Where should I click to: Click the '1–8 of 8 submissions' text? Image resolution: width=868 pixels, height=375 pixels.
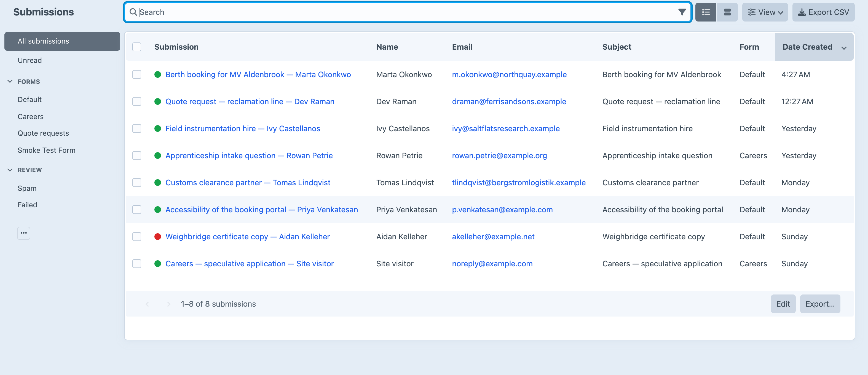(x=218, y=304)
